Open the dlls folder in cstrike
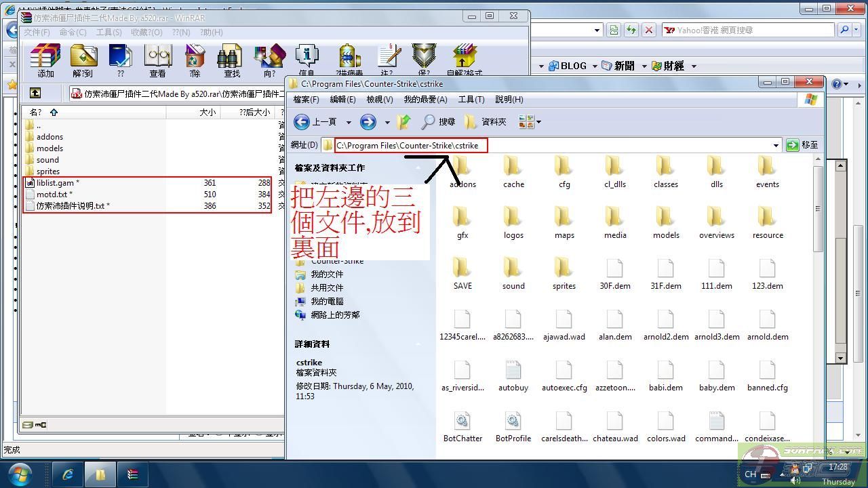The height and width of the screenshot is (488, 868). tap(717, 171)
